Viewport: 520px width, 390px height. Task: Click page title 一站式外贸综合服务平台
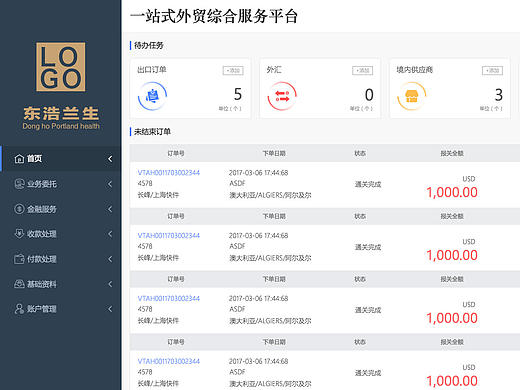click(x=214, y=16)
